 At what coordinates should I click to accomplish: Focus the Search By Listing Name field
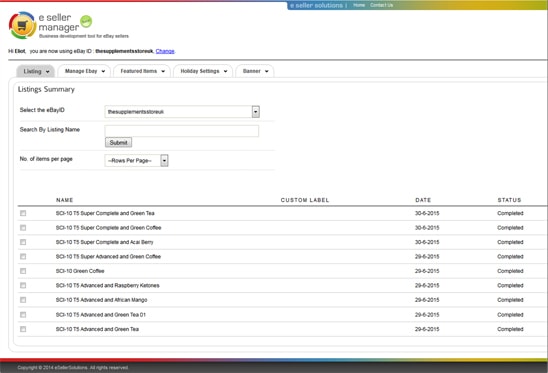pyautogui.click(x=182, y=131)
